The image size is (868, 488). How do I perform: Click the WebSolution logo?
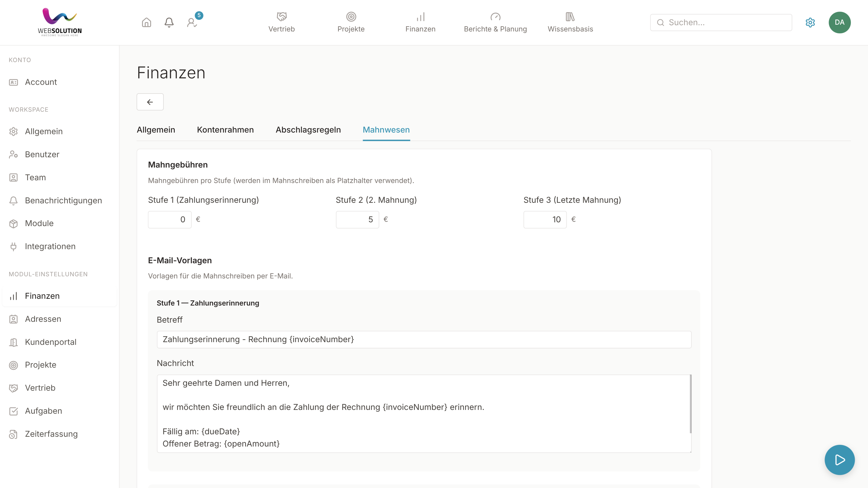click(60, 22)
